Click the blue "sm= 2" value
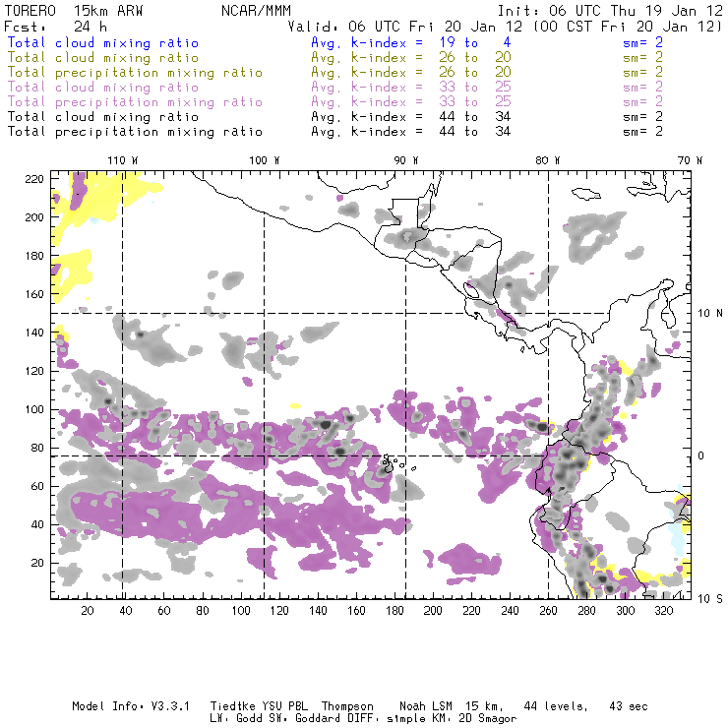The height and width of the screenshot is (728, 728). tap(642, 42)
